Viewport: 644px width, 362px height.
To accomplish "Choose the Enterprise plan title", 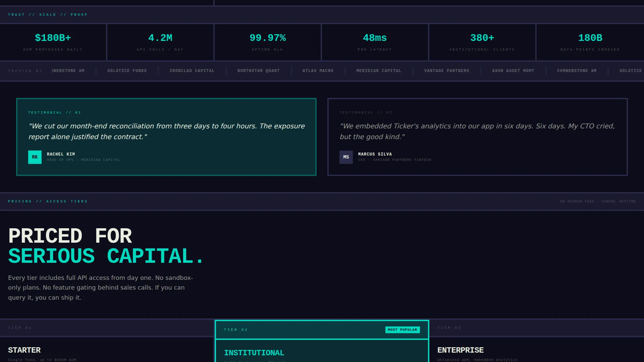I will coord(461,350).
